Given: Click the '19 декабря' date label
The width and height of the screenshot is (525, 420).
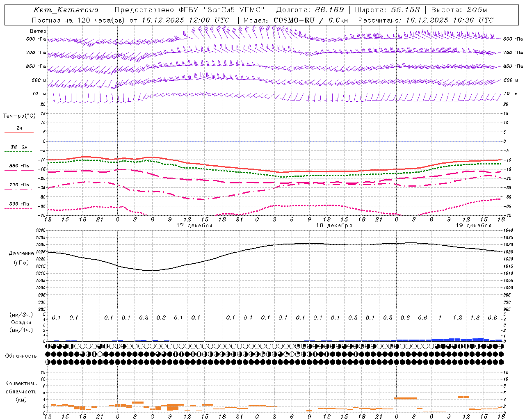Looking at the screenshot, I should tap(473, 226).
